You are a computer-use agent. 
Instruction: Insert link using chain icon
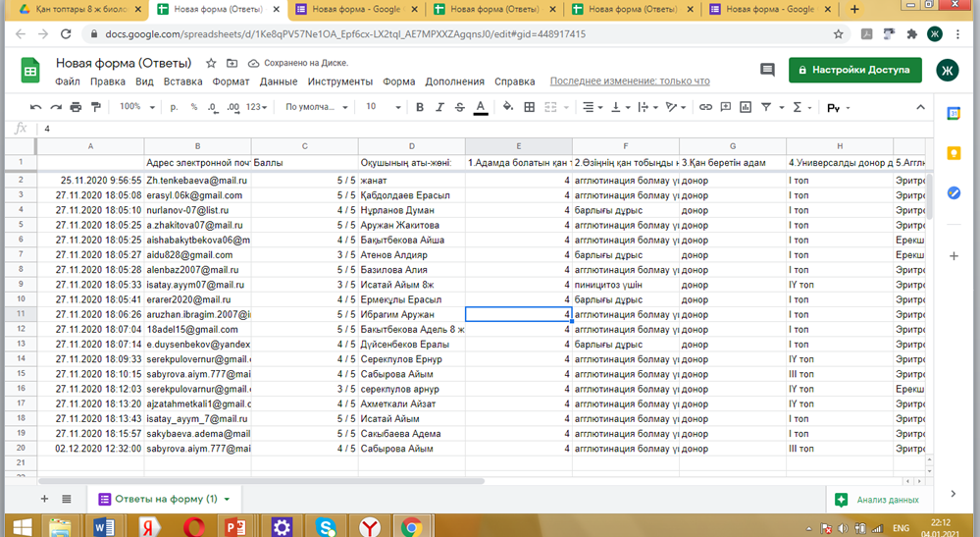705,108
